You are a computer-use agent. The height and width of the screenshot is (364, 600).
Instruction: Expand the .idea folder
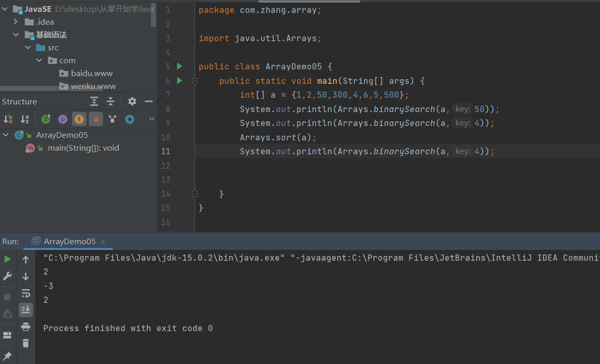click(15, 22)
